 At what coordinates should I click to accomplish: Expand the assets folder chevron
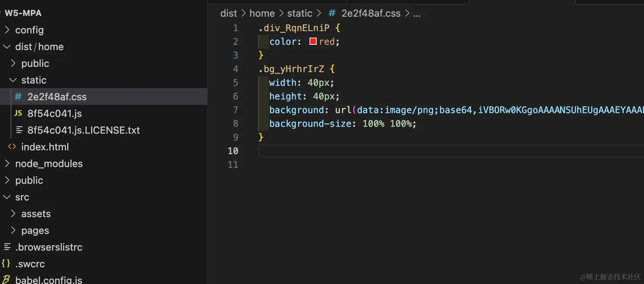(x=13, y=213)
